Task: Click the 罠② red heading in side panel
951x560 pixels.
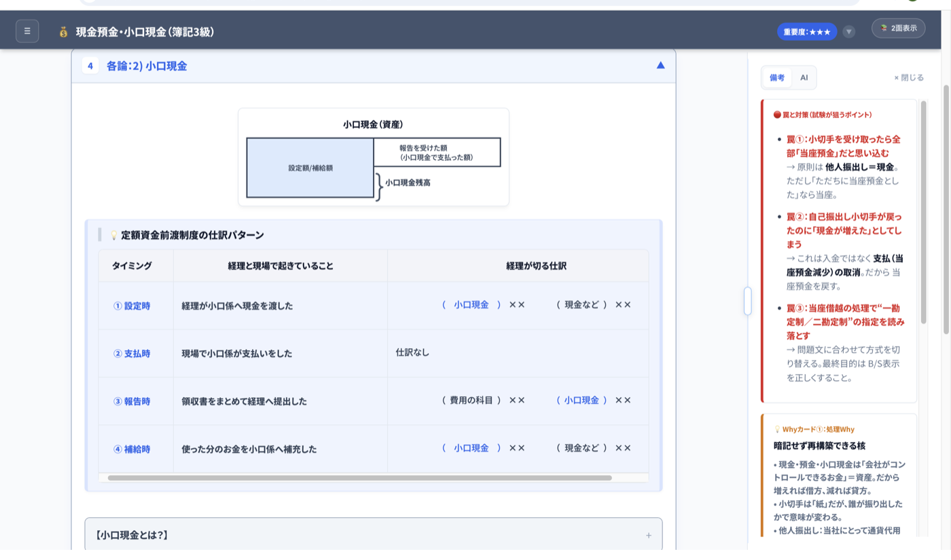Action: (844, 231)
